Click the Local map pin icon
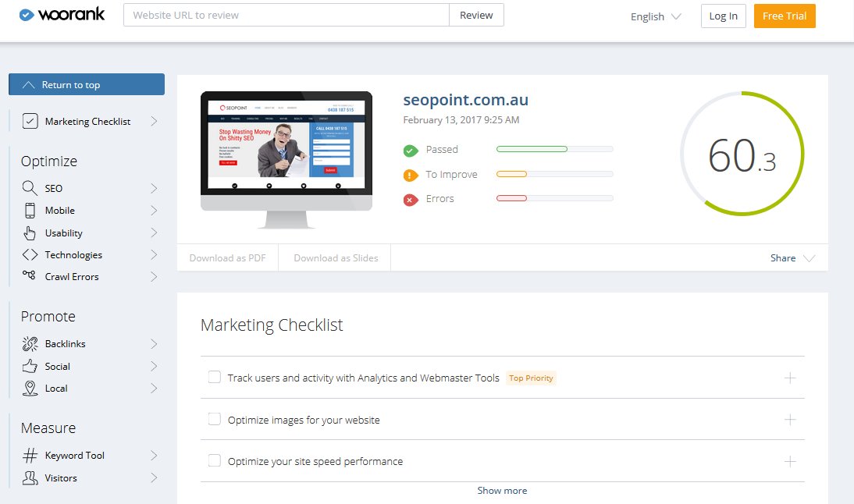This screenshot has width=854, height=504. 30,388
